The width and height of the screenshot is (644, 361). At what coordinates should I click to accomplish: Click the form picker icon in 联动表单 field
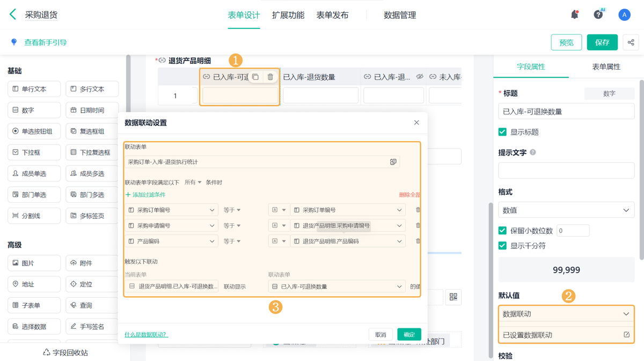click(x=393, y=161)
